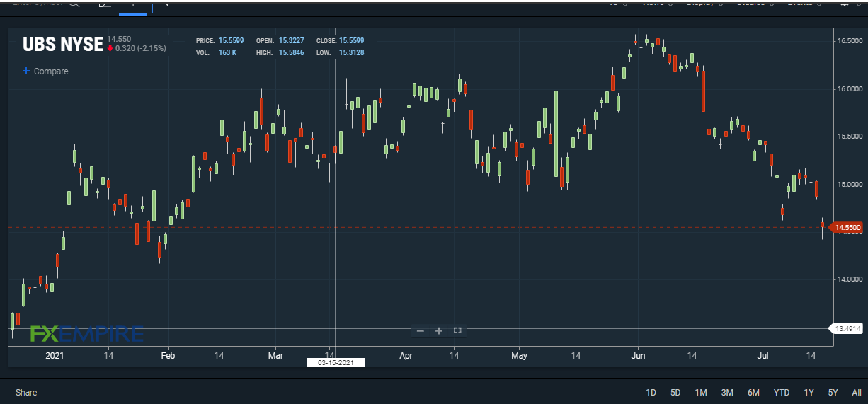Click the OPEN value 15.3227
Image resolution: width=868 pixels, height=404 pixels.
pyautogui.click(x=290, y=41)
